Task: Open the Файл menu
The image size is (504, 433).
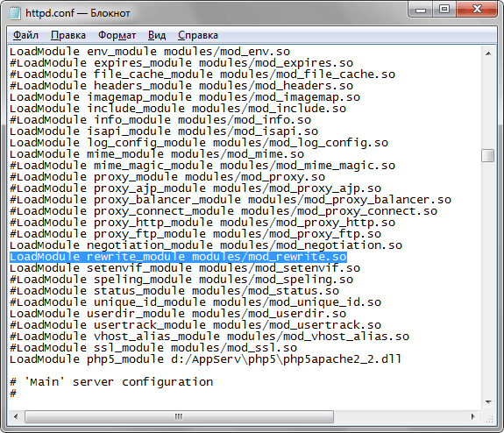Action: pyautogui.click(x=25, y=35)
